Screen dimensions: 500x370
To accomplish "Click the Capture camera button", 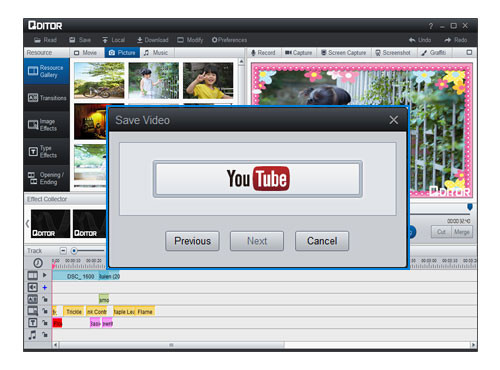I will tap(298, 53).
